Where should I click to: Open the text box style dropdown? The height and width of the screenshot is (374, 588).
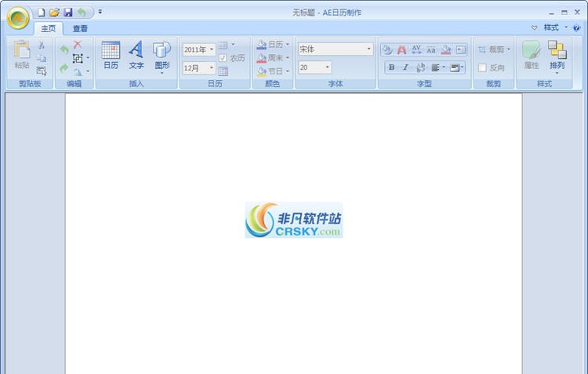pyautogui.click(x=457, y=67)
